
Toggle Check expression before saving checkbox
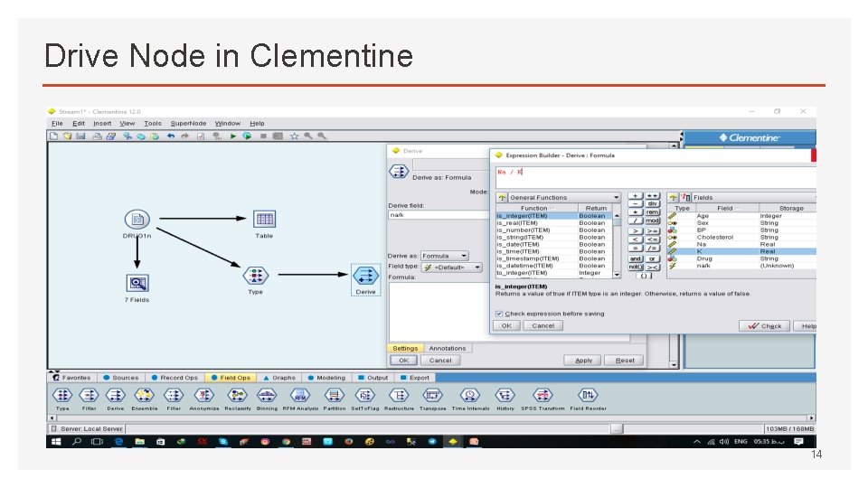click(x=499, y=314)
